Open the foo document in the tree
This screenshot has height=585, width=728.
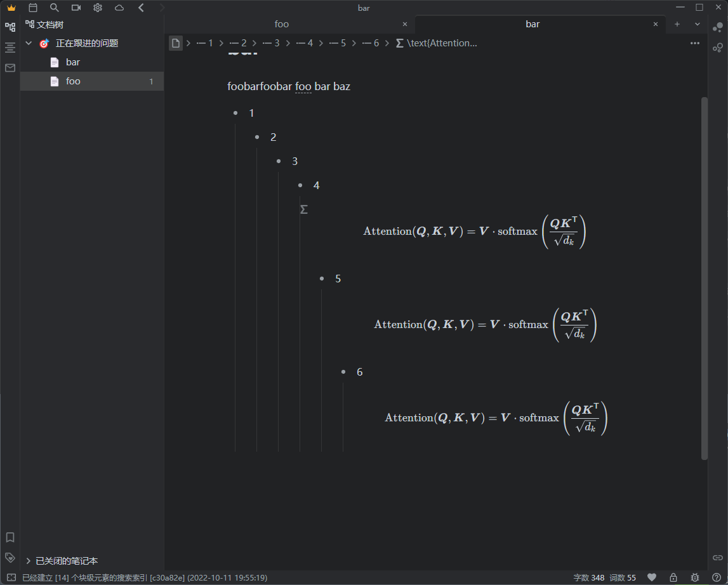[92, 81]
